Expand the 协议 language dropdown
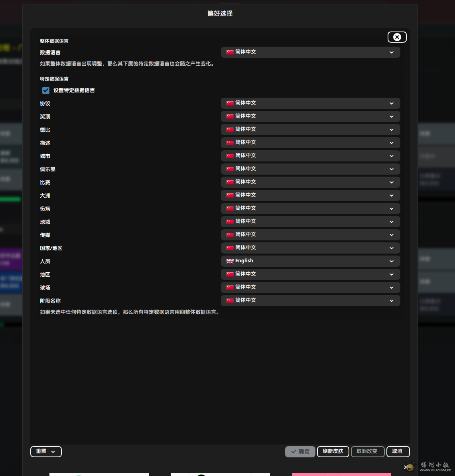Screen dimensions: 455x476 point(310,103)
